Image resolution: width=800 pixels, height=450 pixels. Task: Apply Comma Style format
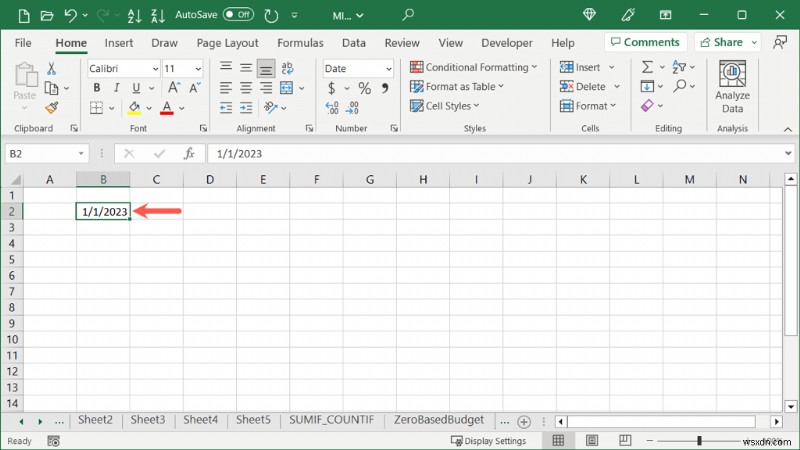[x=385, y=88]
